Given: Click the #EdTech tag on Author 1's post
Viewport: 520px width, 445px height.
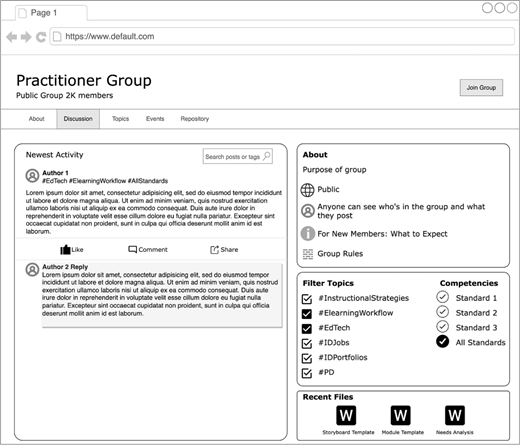Looking at the screenshot, I should (55, 181).
